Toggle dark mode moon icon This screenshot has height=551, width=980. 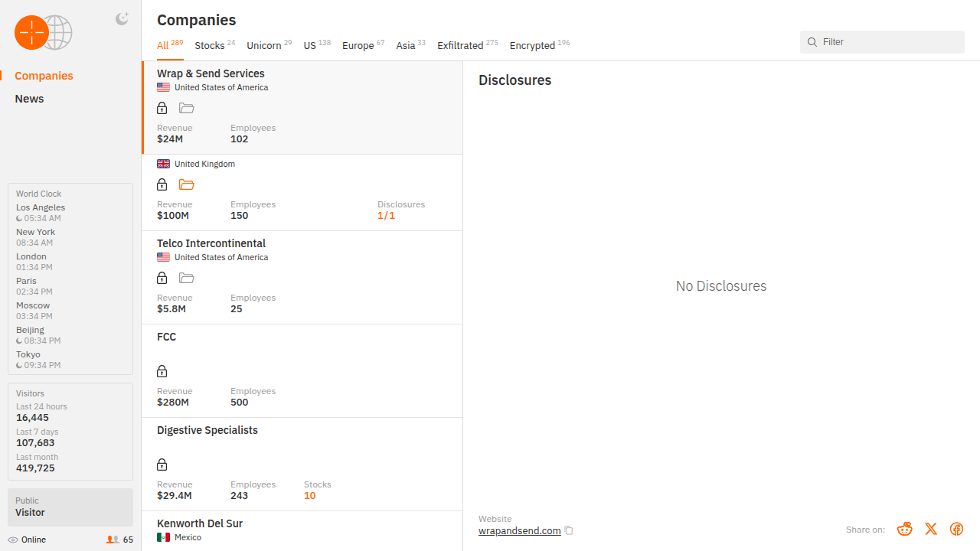(x=122, y=19)
